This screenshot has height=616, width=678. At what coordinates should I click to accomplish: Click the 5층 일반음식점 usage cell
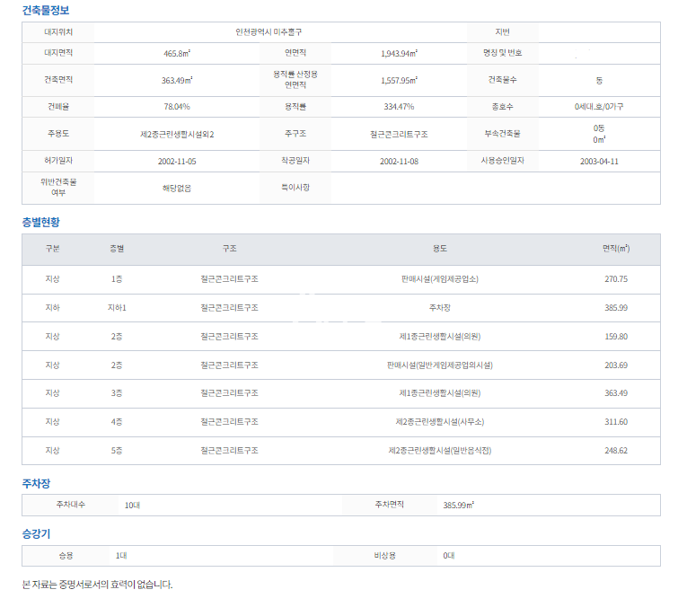point(439,451)
